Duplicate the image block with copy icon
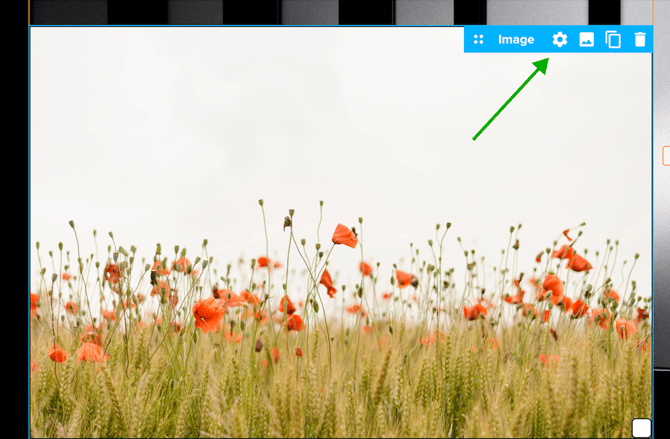The image size is (670, 439). pyautogui.click(x=613, y=40)
